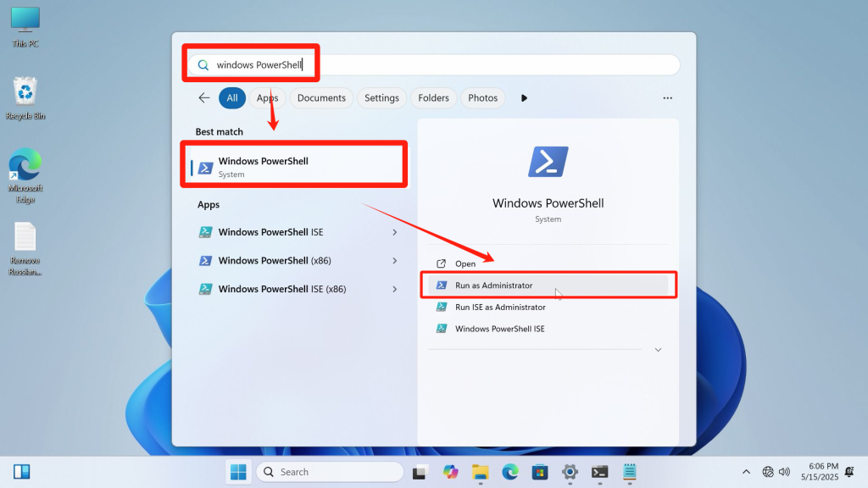Open Notepad from the taskbar
Image resolution: width=868 pixels, height=488 pixels.
(x=630, y=472)
